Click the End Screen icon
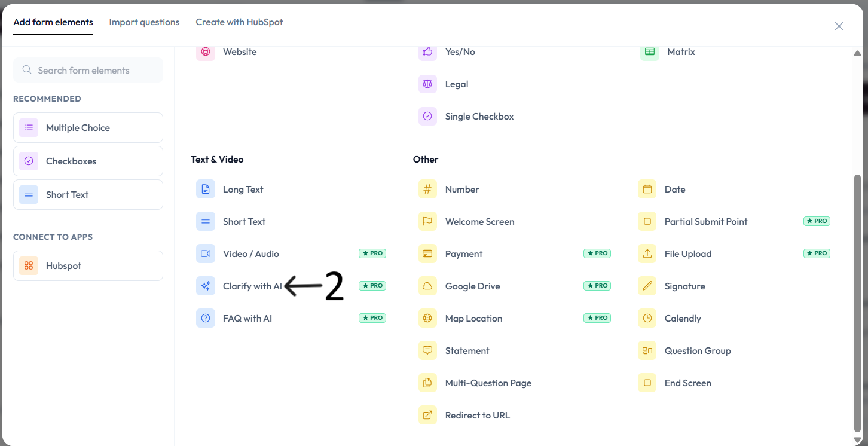Screen dimensions: 868x446 647,383
